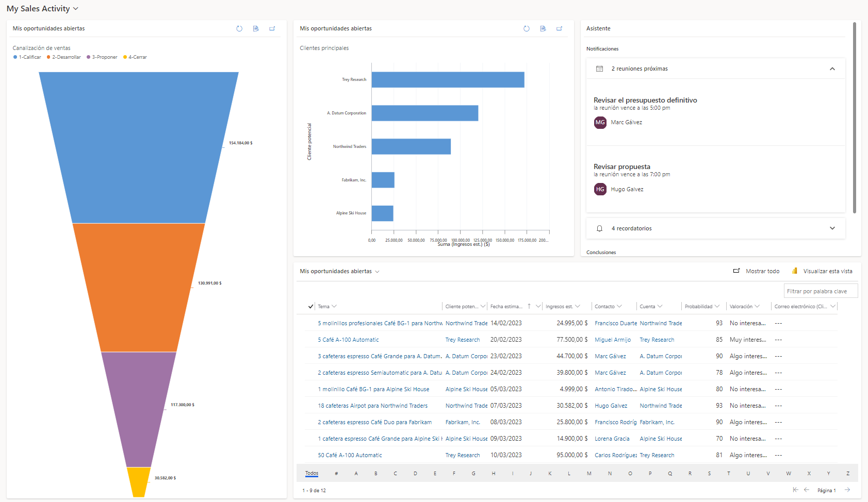Click the Asistente panel vertical scrollbar
The width and height of the screenshot is (868, 502).
tap(855, 118)
